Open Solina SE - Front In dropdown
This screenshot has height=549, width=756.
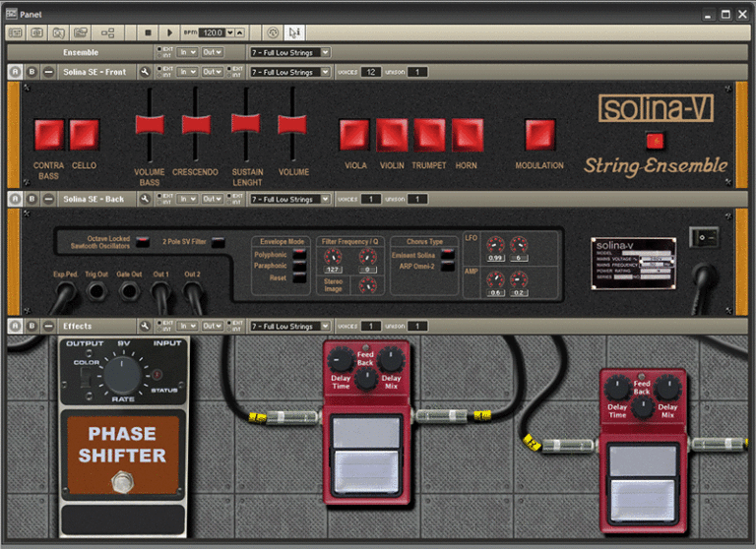click(x=187, y=72)
